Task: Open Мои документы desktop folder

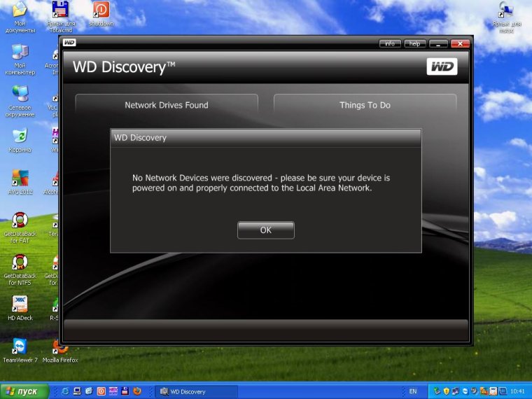Action: [20, 17]
